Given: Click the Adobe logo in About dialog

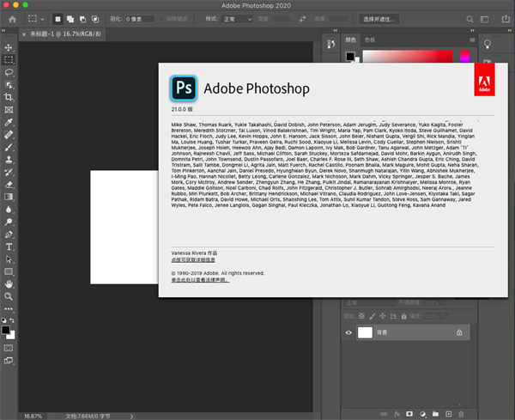Looking at the screenshot, I should tap(484, 80).
